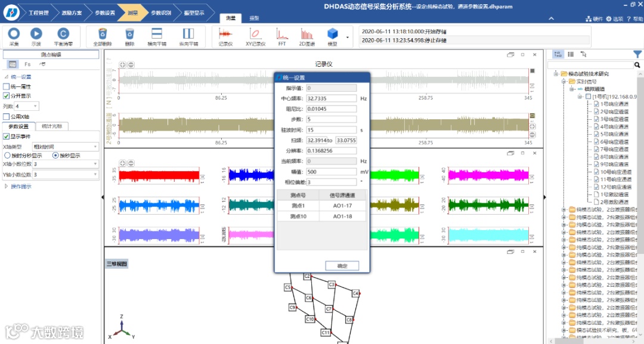Collapse 模态试验技术研究 tree node
Screen dimensions: 644x344
tap(556, 74)
